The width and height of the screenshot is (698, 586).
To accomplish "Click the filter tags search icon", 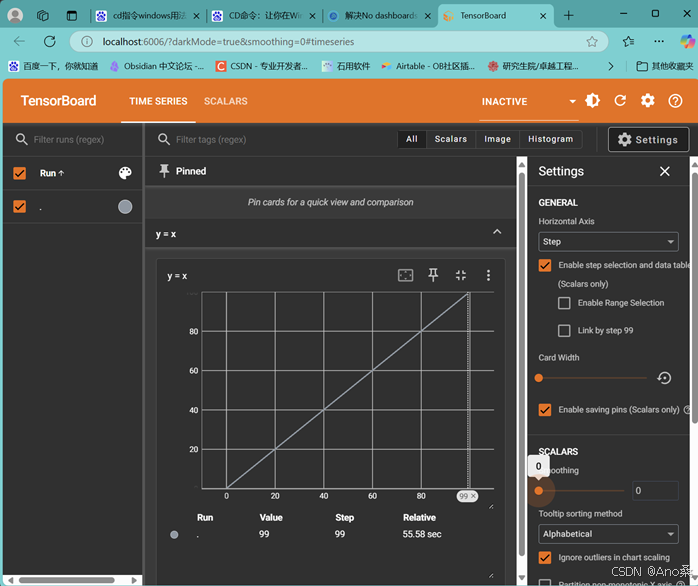I will point(164,139).
